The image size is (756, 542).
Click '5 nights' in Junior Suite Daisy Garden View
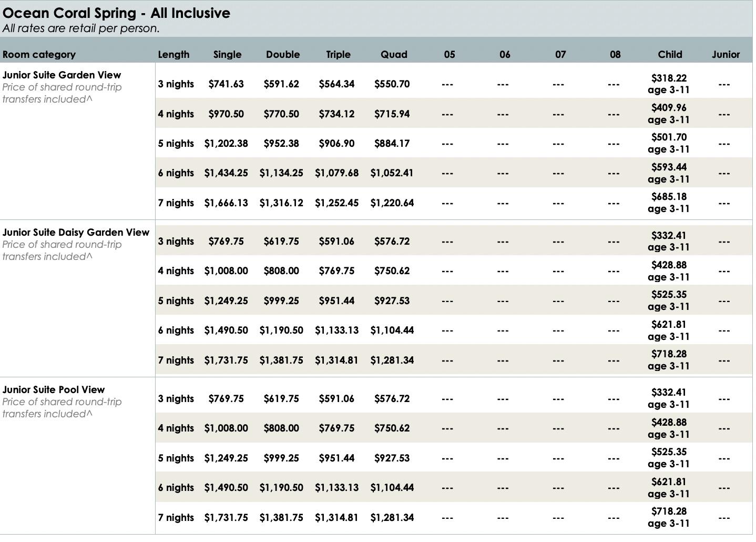coord(176,301)
